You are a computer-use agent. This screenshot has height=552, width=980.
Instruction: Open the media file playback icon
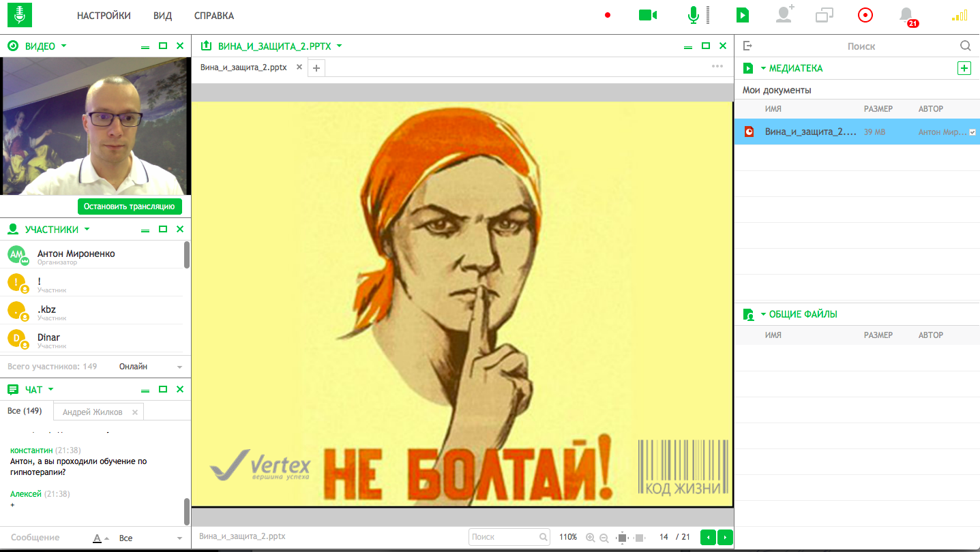pyautogui.click(x=743, y=15)
